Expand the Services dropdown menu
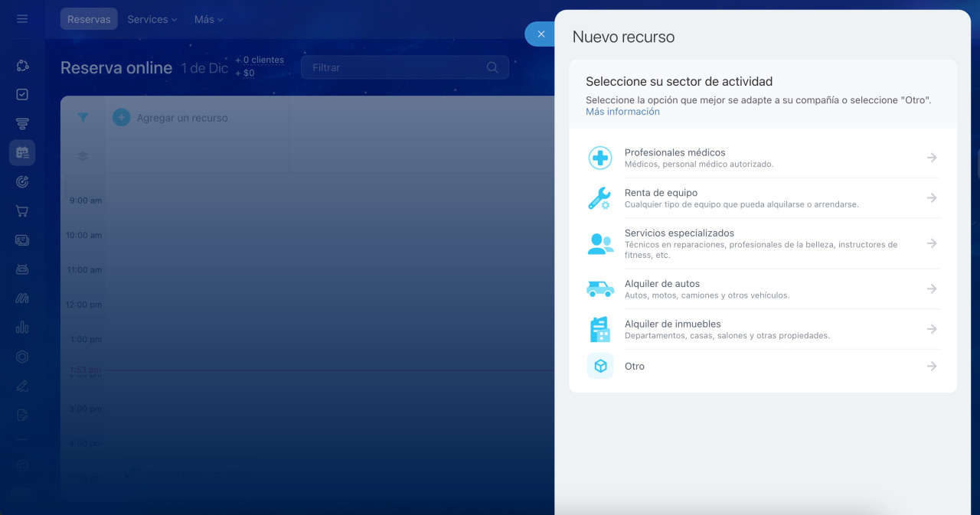This screenshot has height=515, width=980. click(152, 19)
